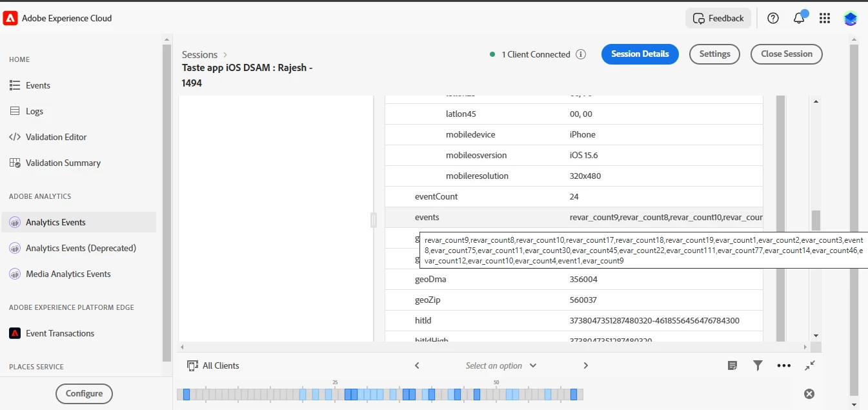Click the last blue timeline event marker
Image resolution: width=868 pixels, height=410 pixels.
574,394
